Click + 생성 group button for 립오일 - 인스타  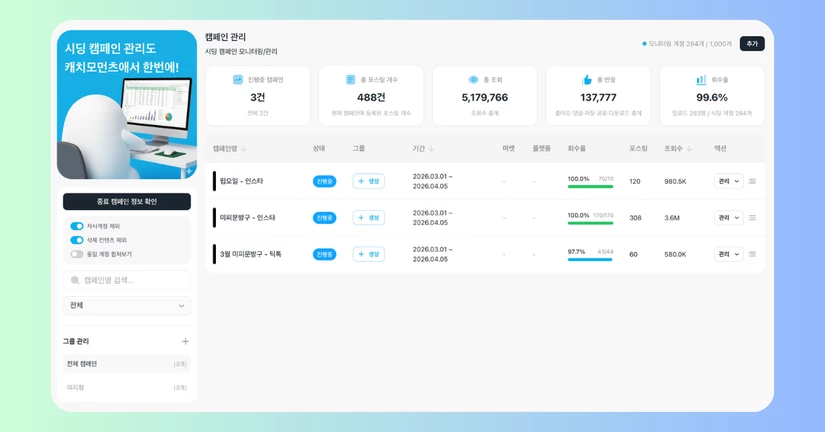pos(368,181)
